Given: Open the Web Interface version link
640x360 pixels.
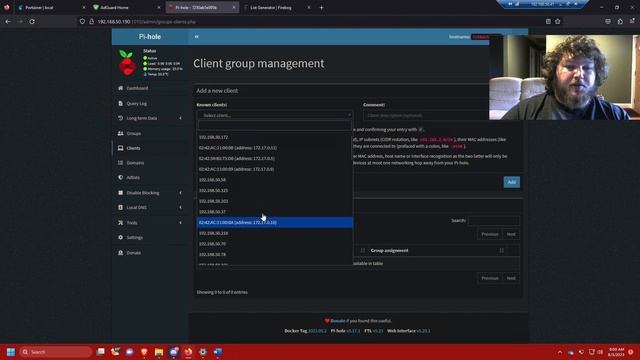Looking at the screenshot, I should click(423, 331).
